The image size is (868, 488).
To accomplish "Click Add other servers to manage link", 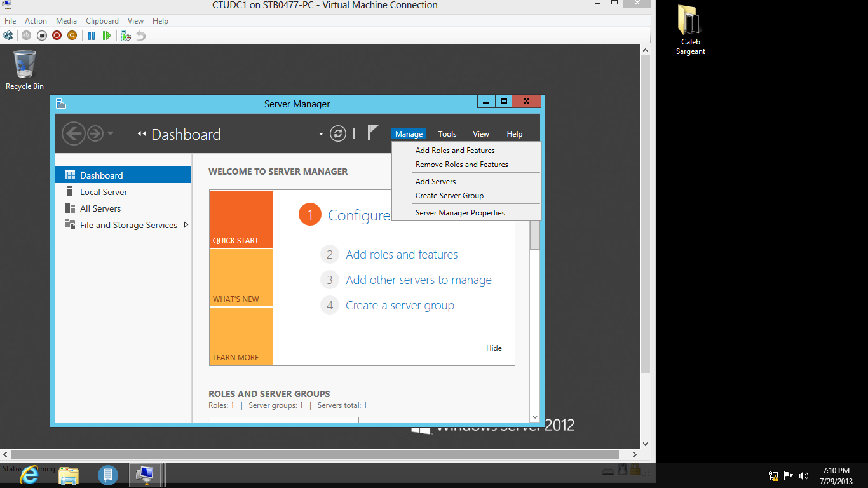I will point(419,280).
